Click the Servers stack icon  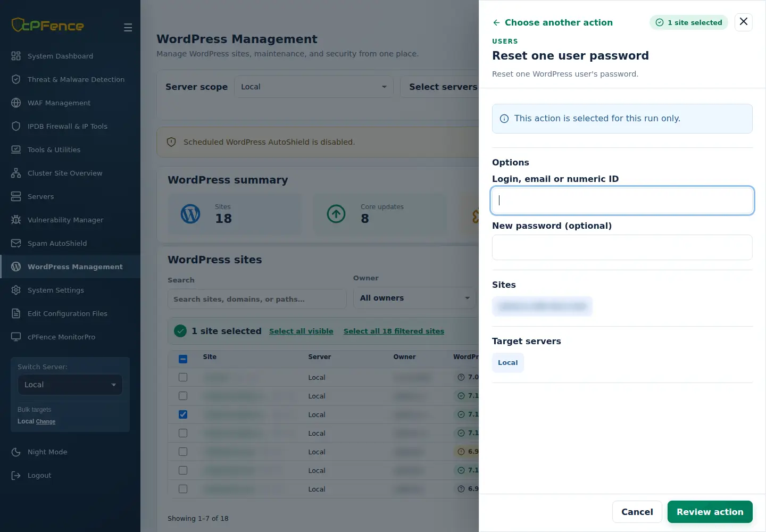tap(16, 196)
